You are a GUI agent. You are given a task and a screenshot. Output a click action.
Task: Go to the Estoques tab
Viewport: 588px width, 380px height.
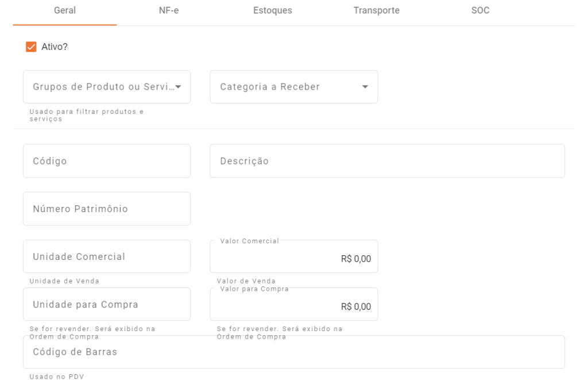[x=272, y=11]
